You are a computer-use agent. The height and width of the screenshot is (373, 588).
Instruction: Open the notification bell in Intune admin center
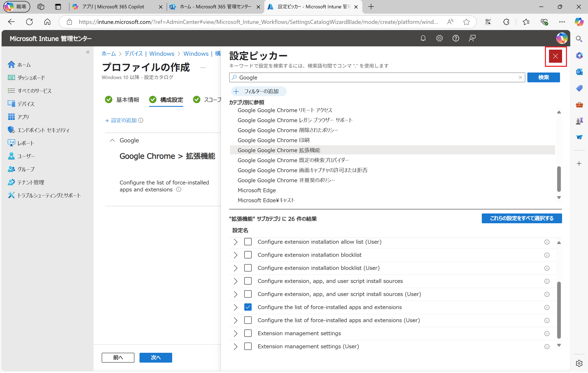tap(423, 38)
